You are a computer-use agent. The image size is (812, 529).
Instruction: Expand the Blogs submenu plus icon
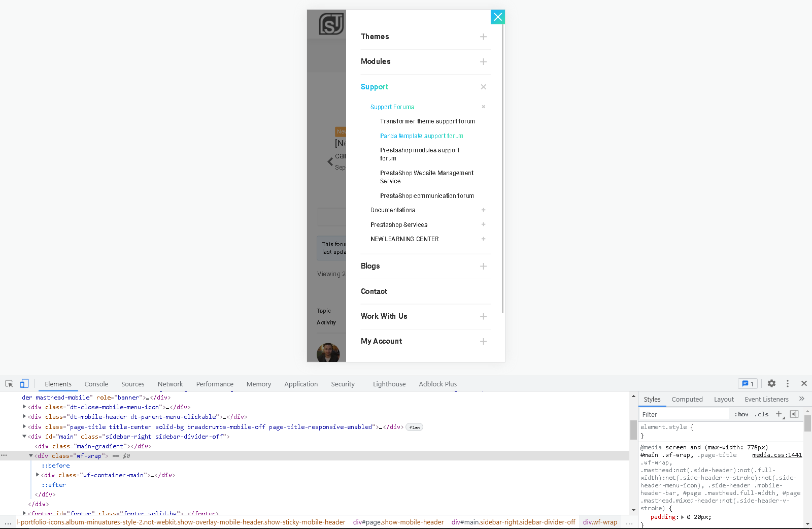pyautogui.click(x=483, y=266)
